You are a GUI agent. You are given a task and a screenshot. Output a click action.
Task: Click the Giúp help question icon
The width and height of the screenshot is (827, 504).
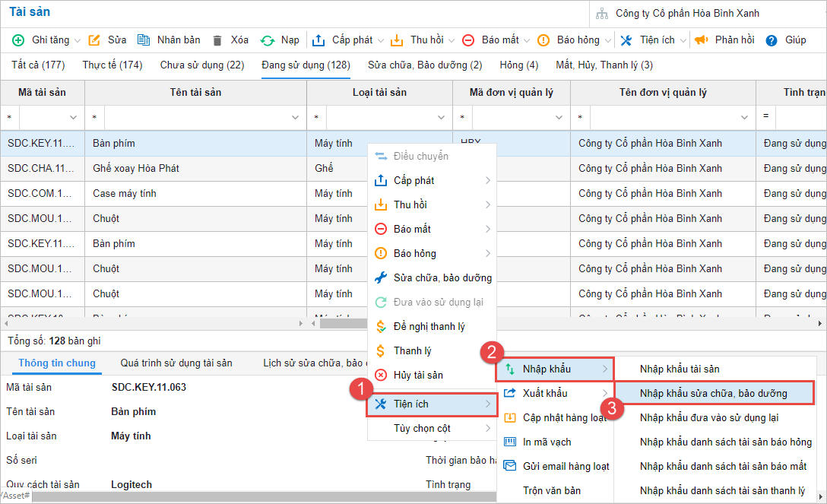[x=771, y=40]
